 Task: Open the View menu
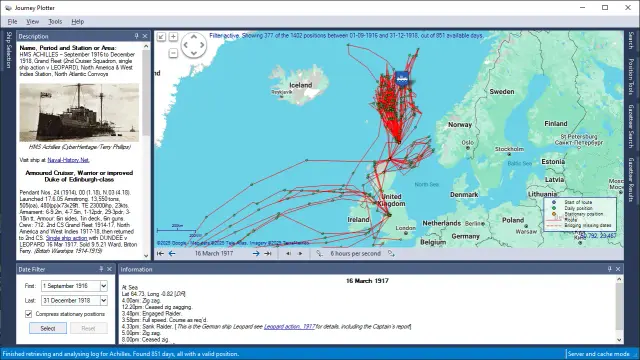click(33, 22)
